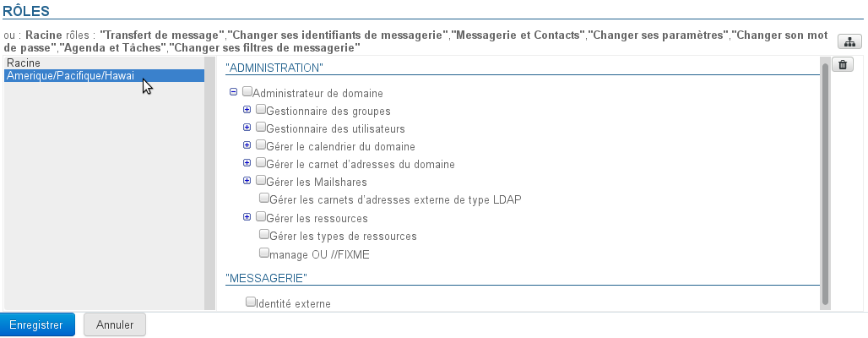This screenshot has height=338, width=868.
Task: Click the Enregistrer button
Action: coord(37,324)
